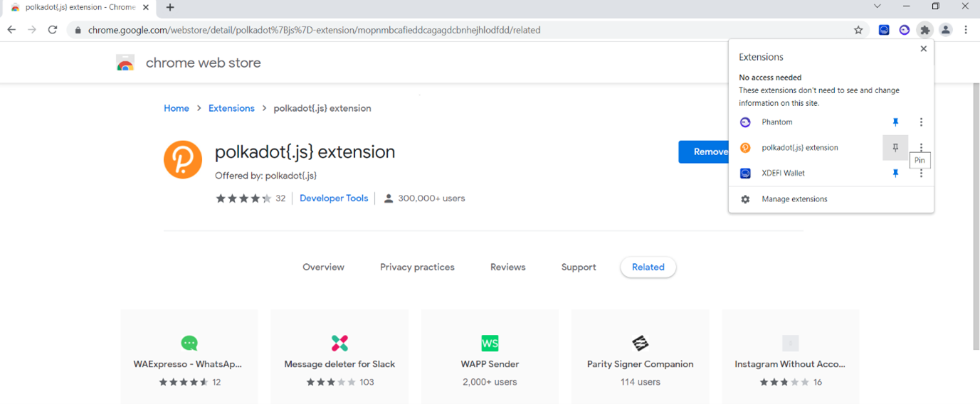Image resolution: width=980 pixels, height=404 pixels.
Task: Switch to the Privacy practices tab
Action: pos(417,267)
